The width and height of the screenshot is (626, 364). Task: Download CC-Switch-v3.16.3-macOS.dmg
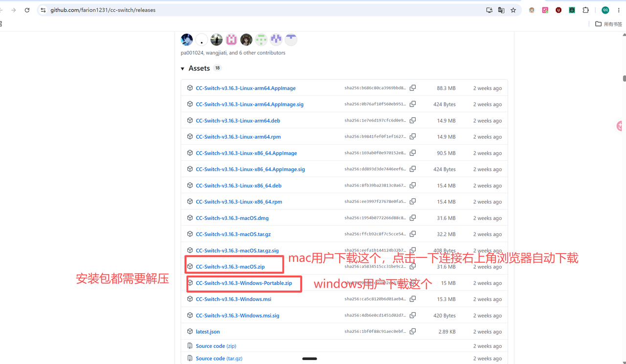(232, 218)
